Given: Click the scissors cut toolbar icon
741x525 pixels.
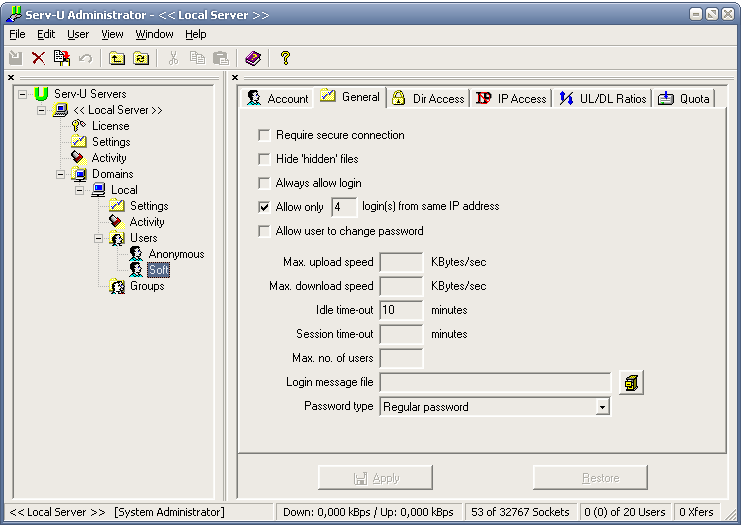Looking at the screenshot, I should pyautogui.click(x=173, y=58).
